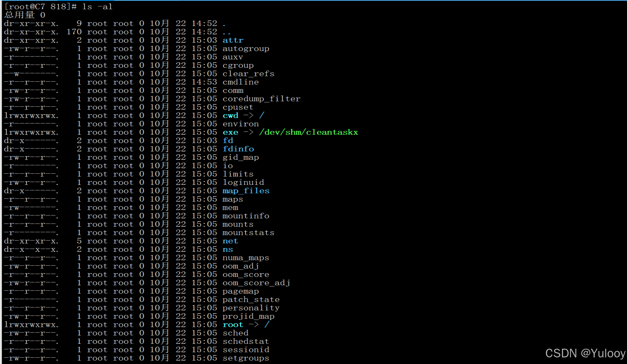
Task: Click the cmdline file name
Action: pos(241,82)
